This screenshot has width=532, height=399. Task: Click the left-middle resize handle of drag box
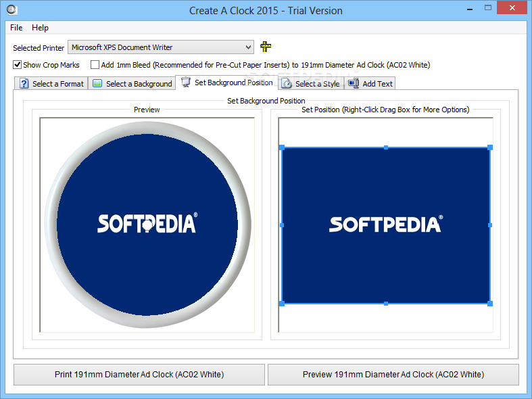point(282,225)
